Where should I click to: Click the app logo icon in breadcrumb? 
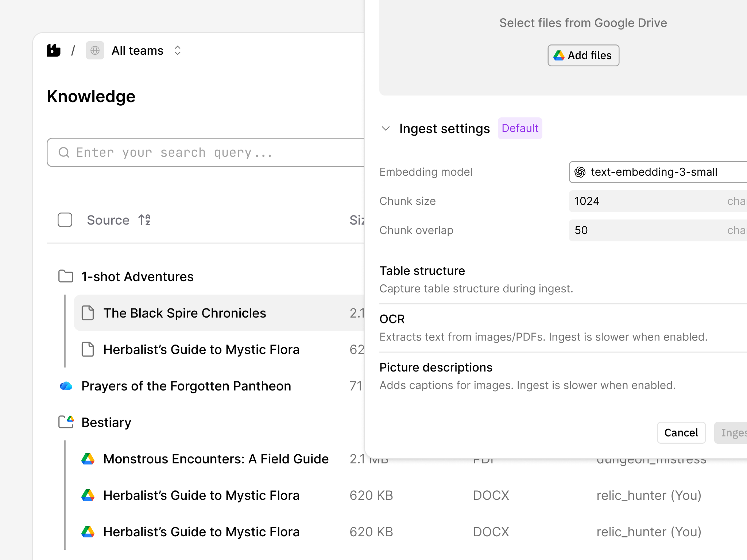(x=54, y=50)
